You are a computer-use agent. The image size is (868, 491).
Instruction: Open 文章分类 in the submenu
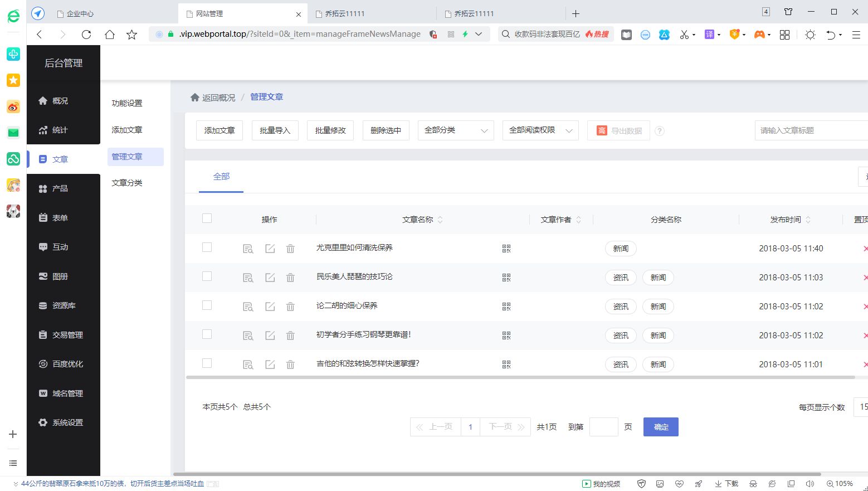tap(126, 182)
